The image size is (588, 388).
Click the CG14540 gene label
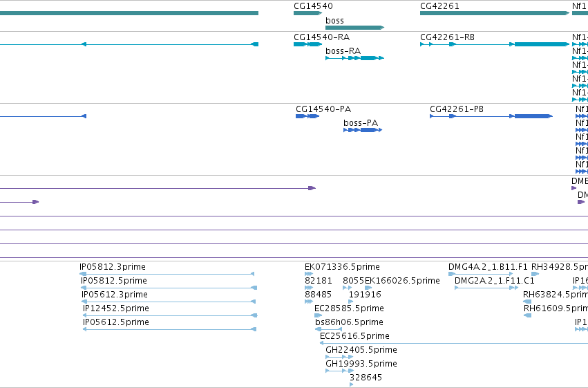pos(313,6)
